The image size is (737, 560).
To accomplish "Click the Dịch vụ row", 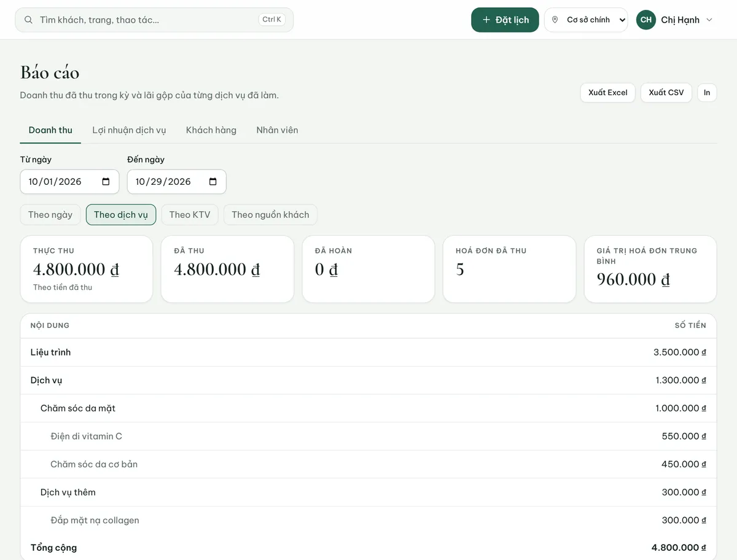I will [x=368, y=381].
